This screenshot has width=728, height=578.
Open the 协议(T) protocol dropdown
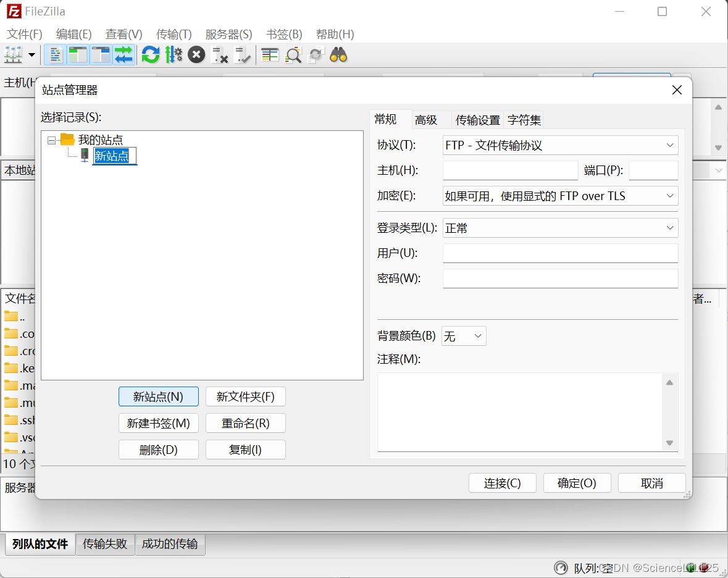561,145
